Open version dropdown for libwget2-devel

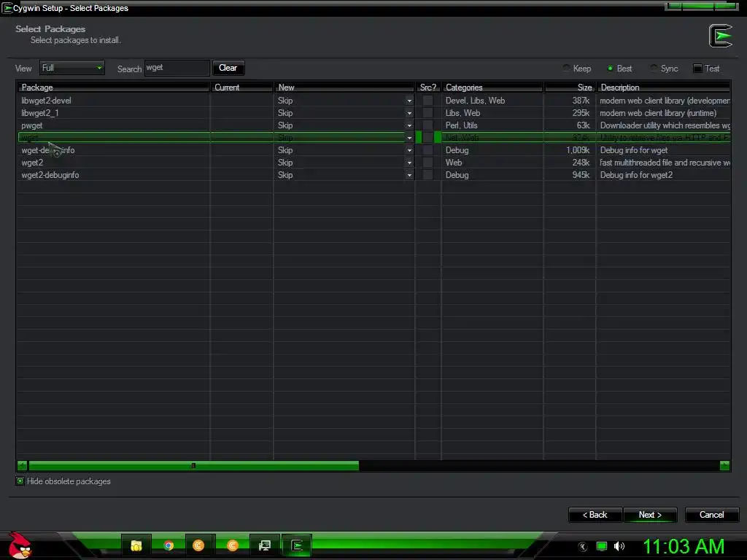coord(409,101)
